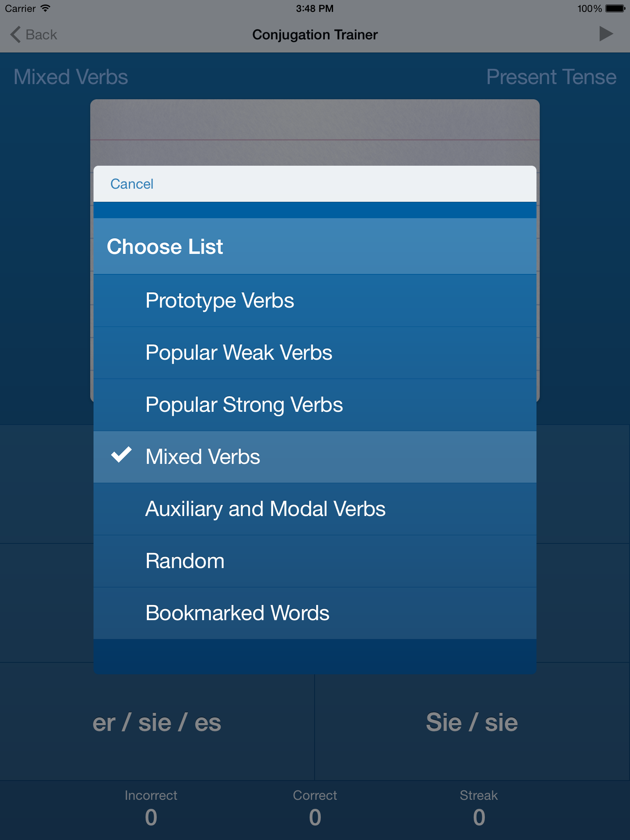Select Auxiliary and Modal Verbs option

coord(265,509)
